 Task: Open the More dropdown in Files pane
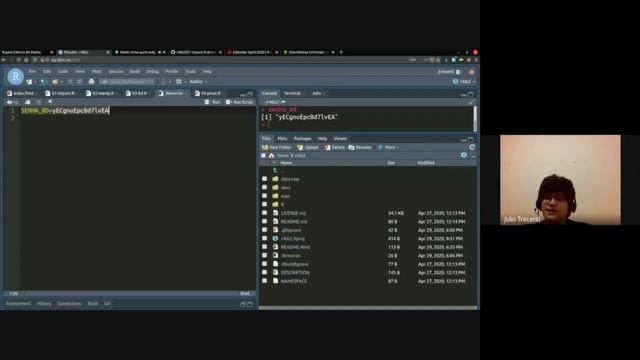tap(389, 147)
